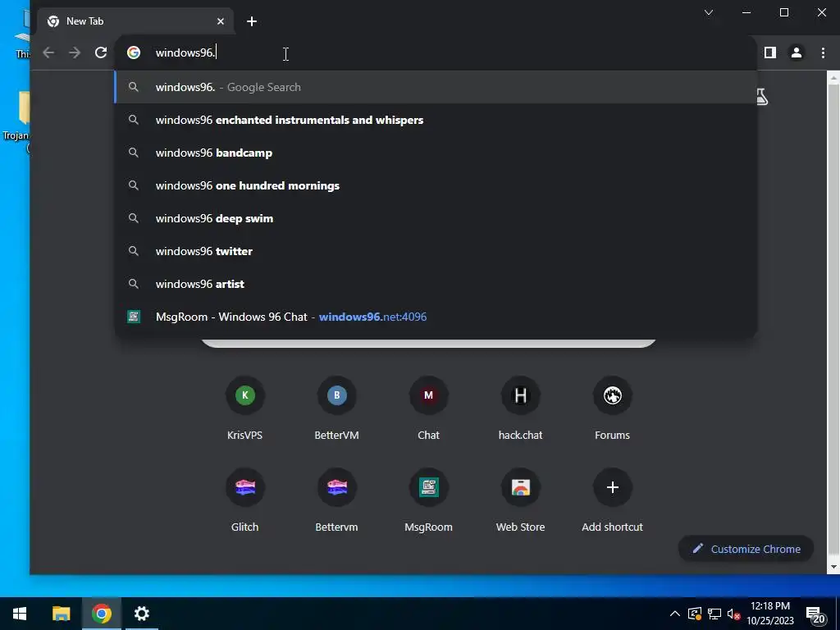
Task: Open the side panel icon
Action: pyautogui.click(x=769, y=52)
